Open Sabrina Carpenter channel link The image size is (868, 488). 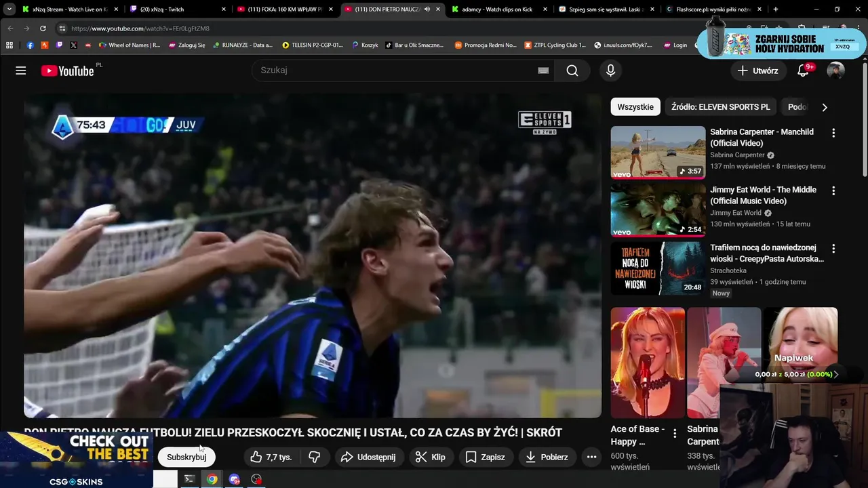point(738,155)
